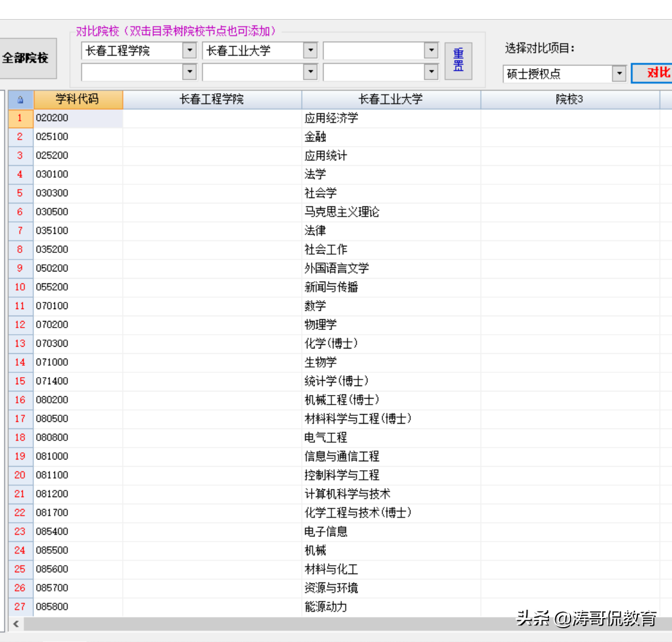Select the 学科代码 column header
This screenshot has height=642, width=672.
tap(78, 100)
